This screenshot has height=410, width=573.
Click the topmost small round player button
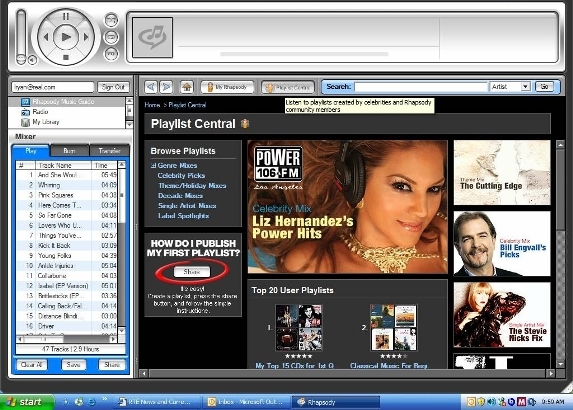(111, 20)
